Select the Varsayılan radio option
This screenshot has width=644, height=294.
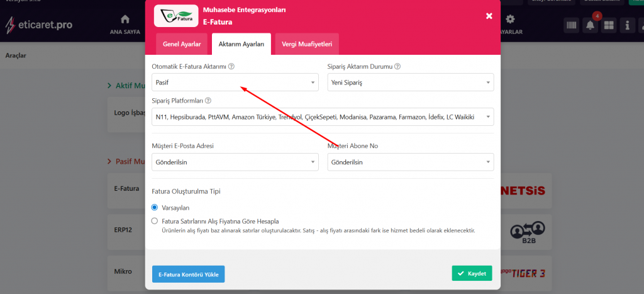click(x=155, y=207)
